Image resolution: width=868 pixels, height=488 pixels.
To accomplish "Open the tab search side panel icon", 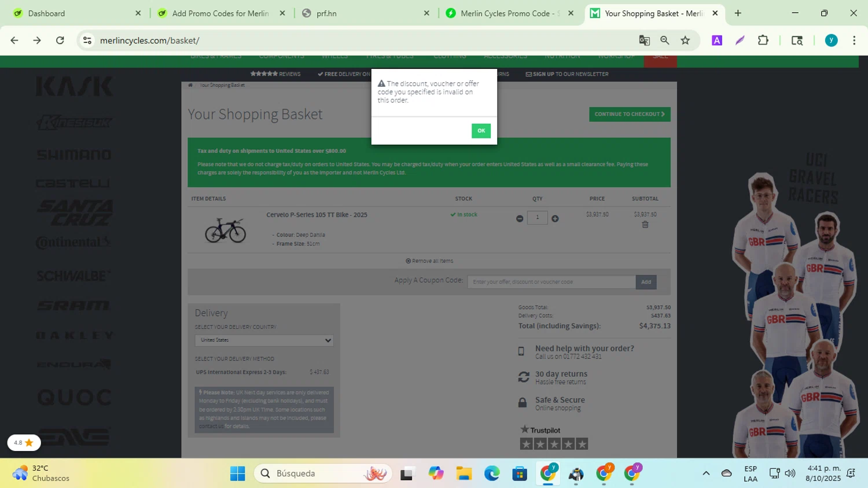I will click(797, 41).
